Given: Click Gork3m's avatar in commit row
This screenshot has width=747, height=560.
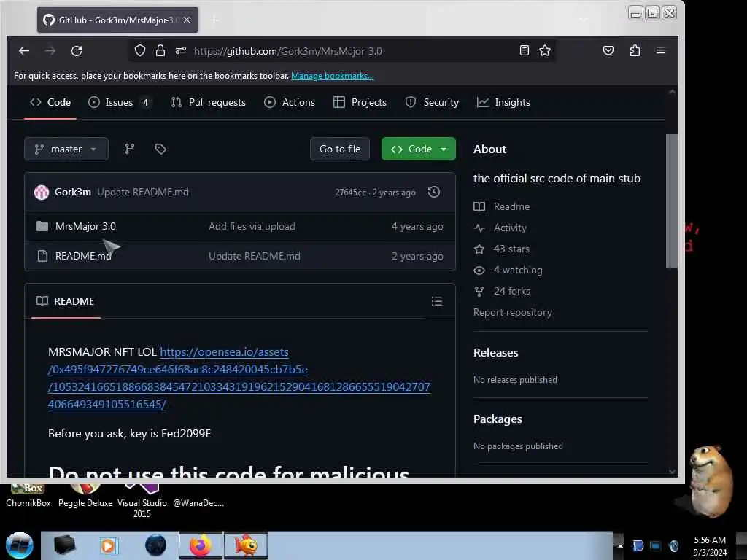Looking at the screenshot, I should pyautogui.click(x=42, y=192).
